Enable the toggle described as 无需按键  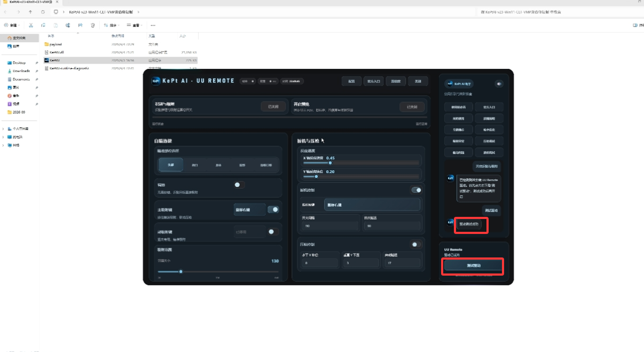point(239,185)
